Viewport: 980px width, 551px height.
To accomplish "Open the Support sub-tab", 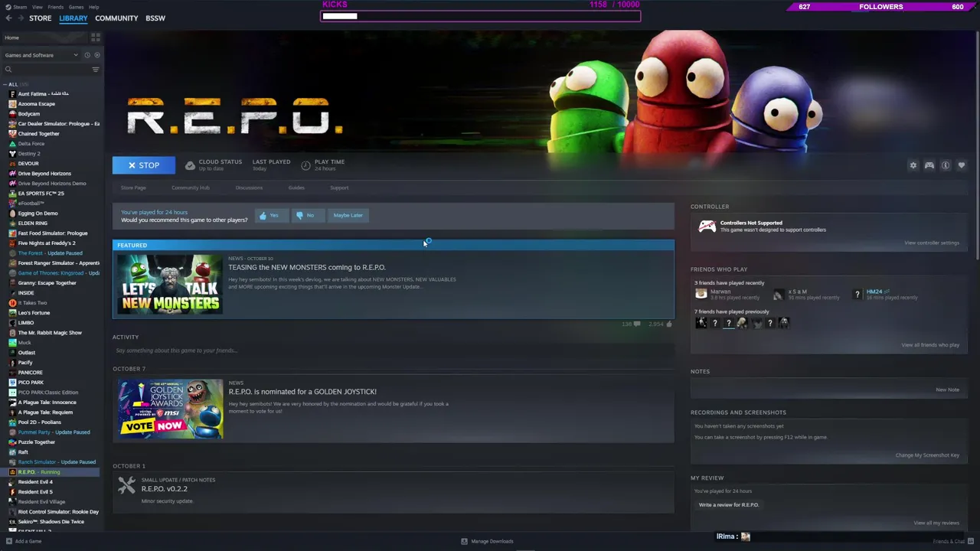I will point(339,187).
